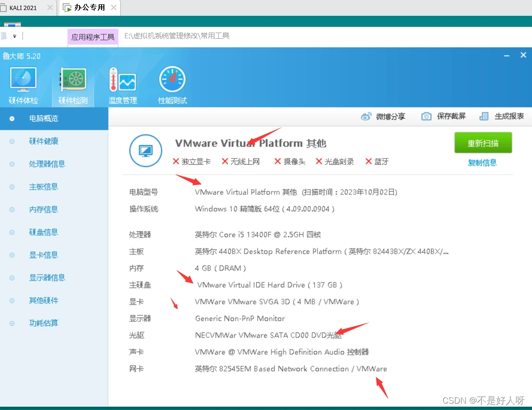Click the VMware Virtual Platform 其他 heading
This screenshot has height=410, width=532.
coord(251,143)
